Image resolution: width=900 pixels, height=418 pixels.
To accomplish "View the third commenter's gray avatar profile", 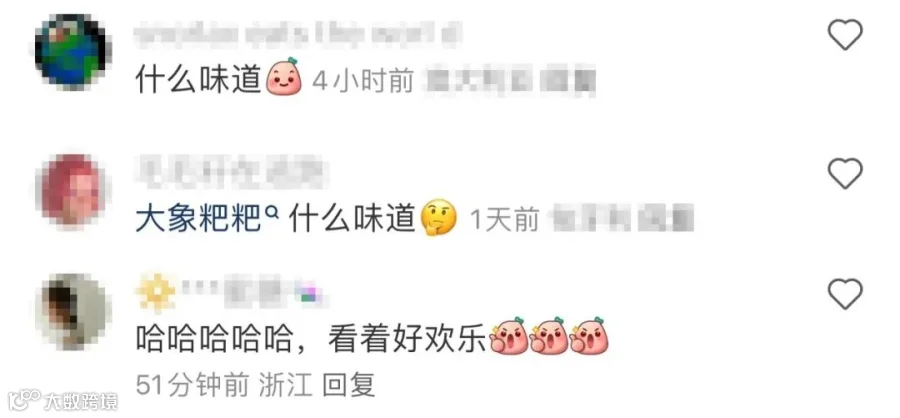I will [x=73, y=311].
